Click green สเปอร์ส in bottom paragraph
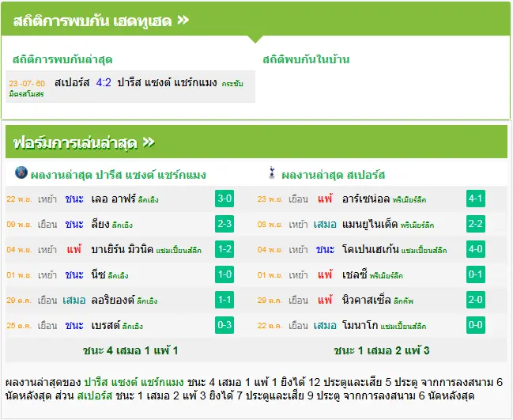This screenshot has height=420, width=513. point(95,396)
